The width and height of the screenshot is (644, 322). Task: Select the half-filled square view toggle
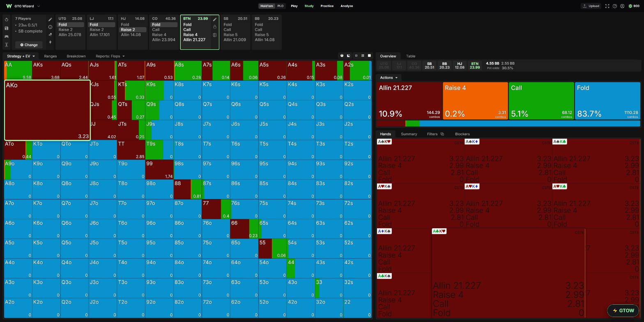pos(348,56)
